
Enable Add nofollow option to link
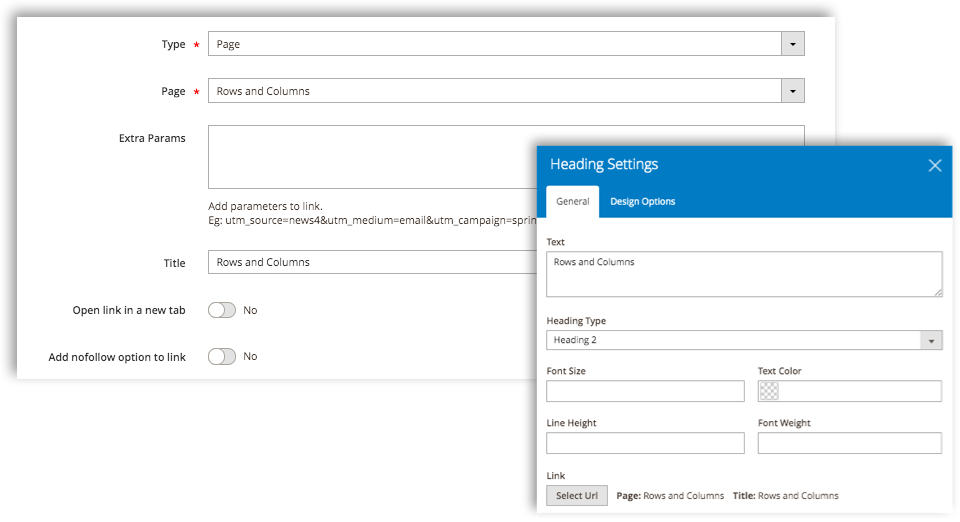222,357
